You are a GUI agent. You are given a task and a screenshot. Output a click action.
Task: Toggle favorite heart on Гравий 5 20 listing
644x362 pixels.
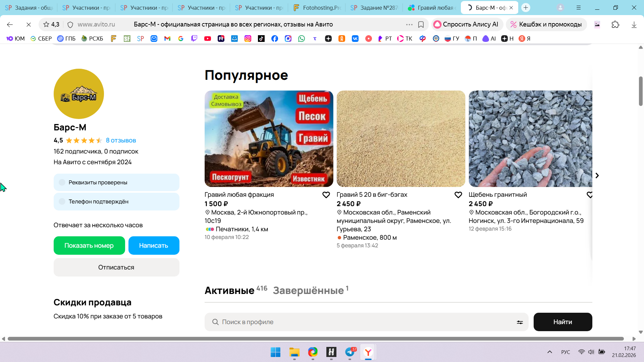click(458, 195)
